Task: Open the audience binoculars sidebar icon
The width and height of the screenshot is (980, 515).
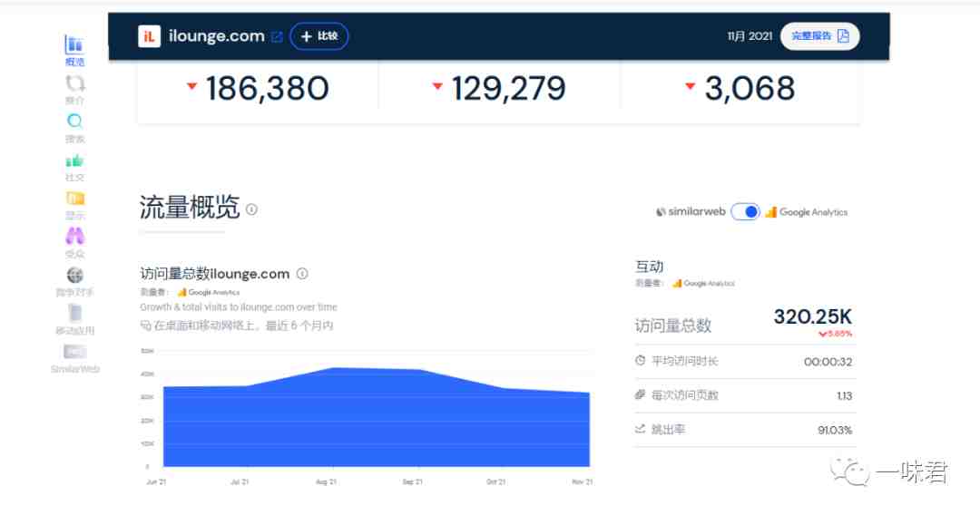Action: 74,236
